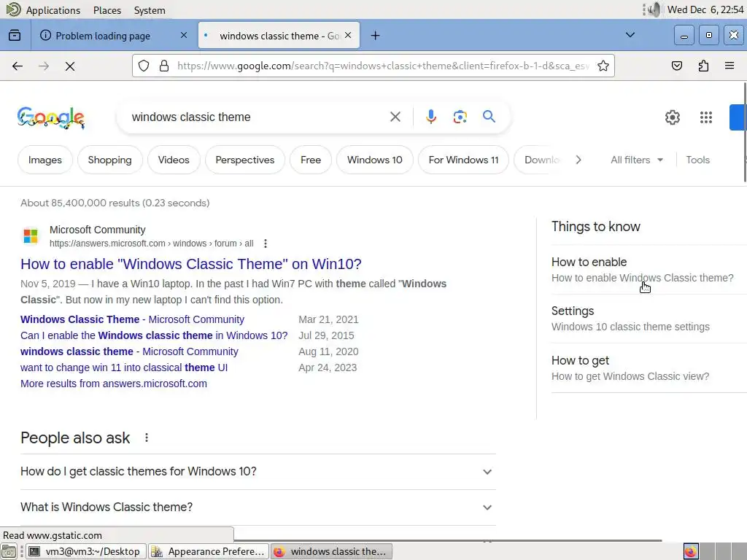Screen dimensions: 747x560
Task: Open tracking protection shield icon
Action: point(144,66)
